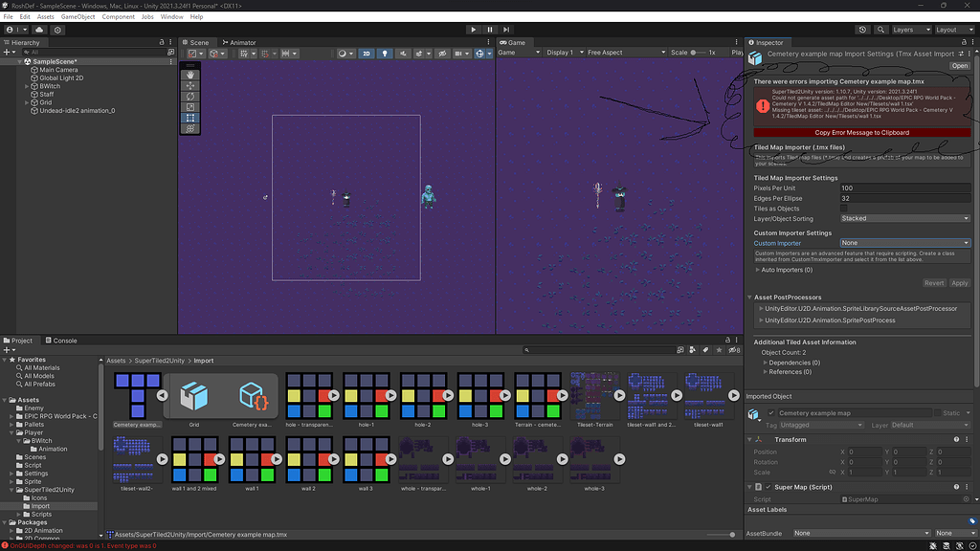Select the Rotate tool in Scene toolbar

[190, 96]
